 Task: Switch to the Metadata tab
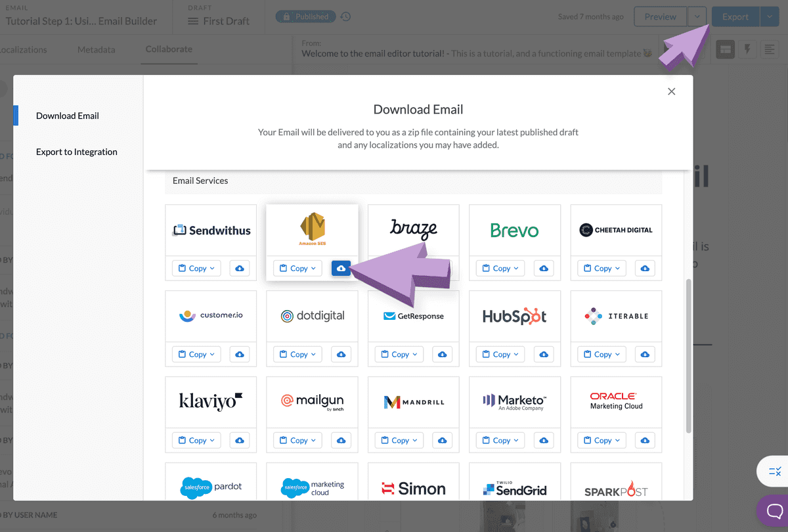point(96,49)
